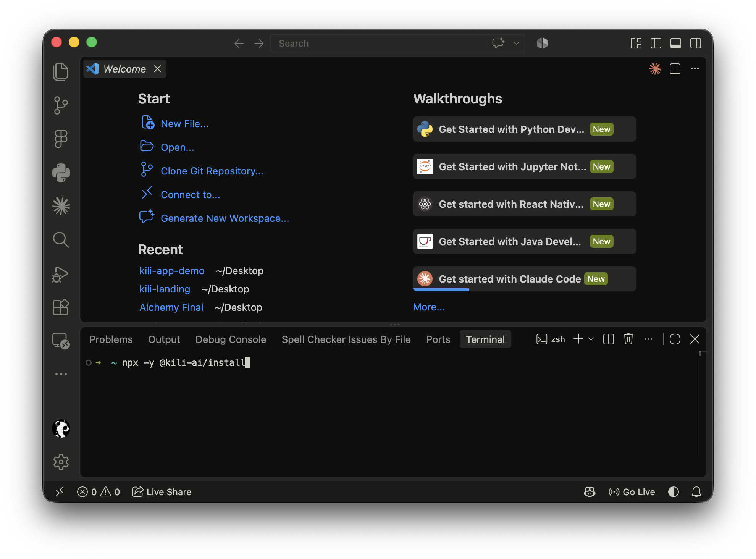Switch to the Debug Console tab
The height and width of the screenshot is (559, 756).
(231, 339)
